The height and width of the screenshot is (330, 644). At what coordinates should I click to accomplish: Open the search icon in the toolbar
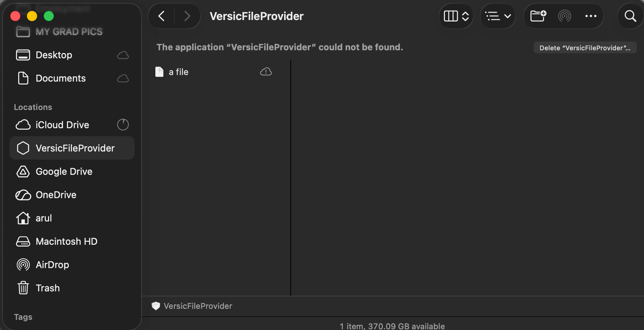630,16
